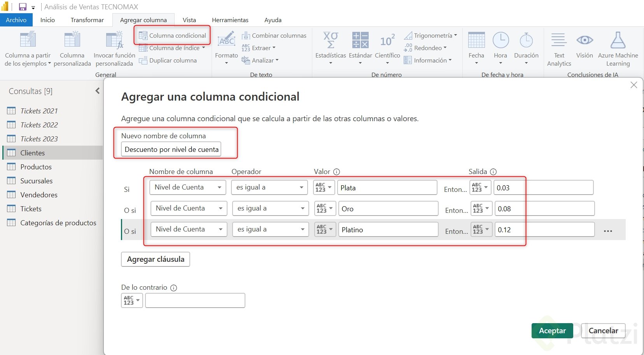Switch to the Vista tab
644x355 pixels.
click(x=189, y=20)
